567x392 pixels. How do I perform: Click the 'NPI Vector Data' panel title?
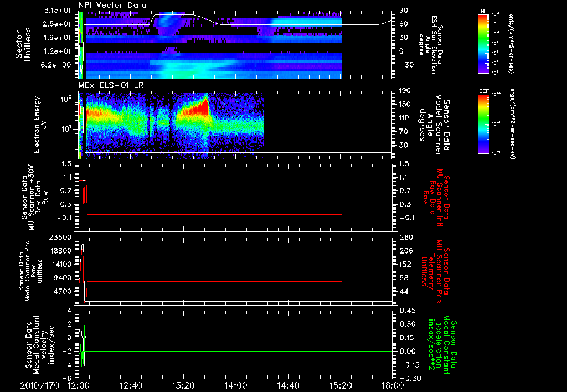113,5
